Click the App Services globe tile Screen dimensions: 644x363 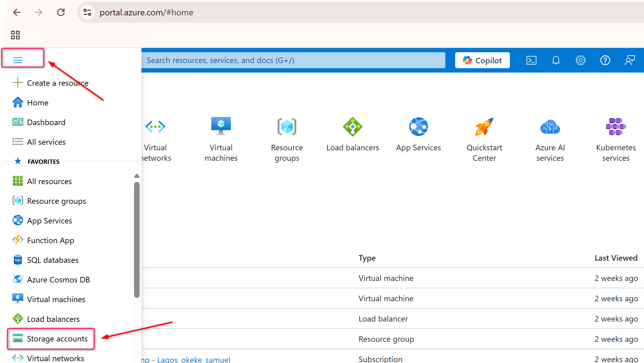419,134
